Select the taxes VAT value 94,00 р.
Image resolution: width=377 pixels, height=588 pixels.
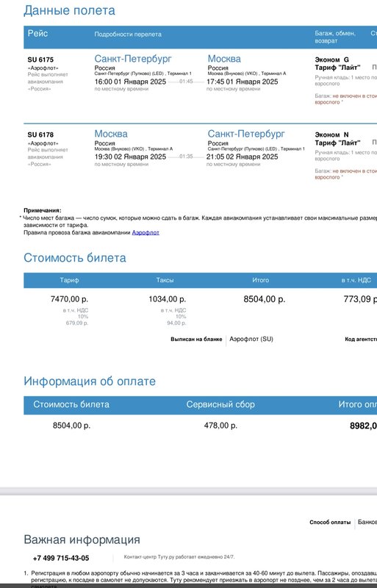176,323
